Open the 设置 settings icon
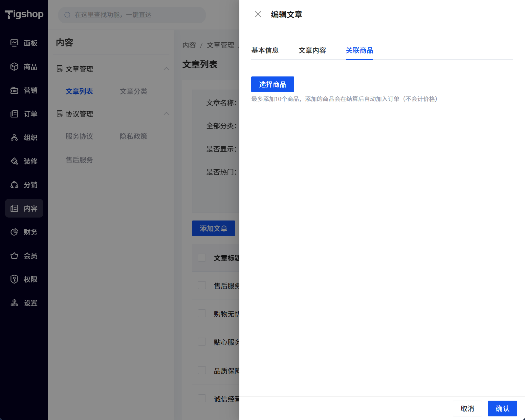Viewport: 525px width, 420px height. 14,303
